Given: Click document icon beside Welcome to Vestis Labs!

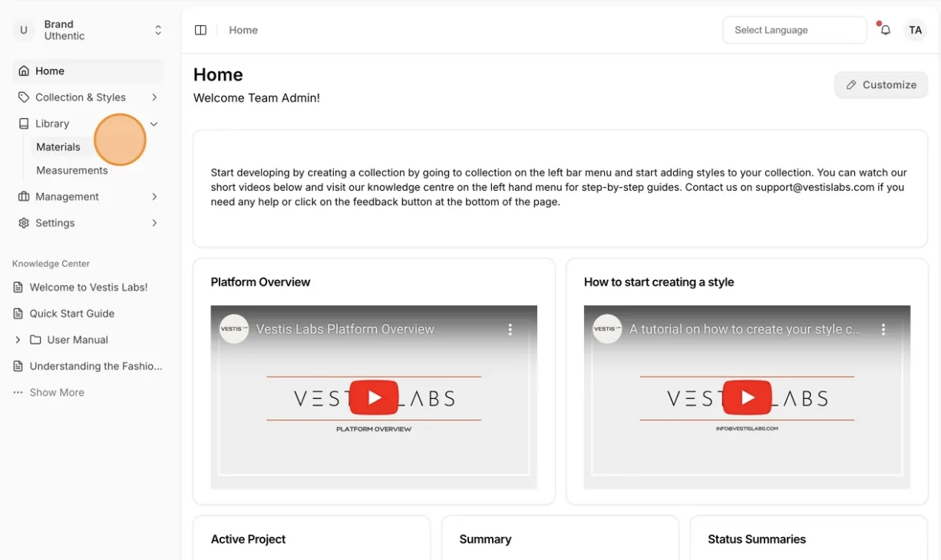Looking at the screenshot, I should tap(18, 287).
